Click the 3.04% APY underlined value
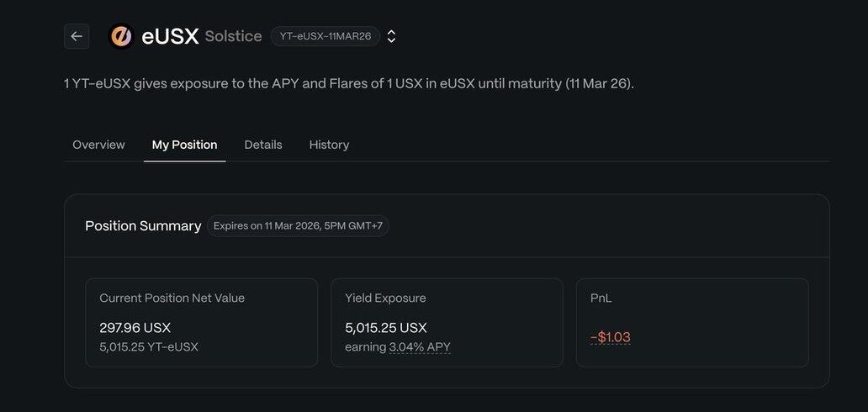 coord(420,346)
